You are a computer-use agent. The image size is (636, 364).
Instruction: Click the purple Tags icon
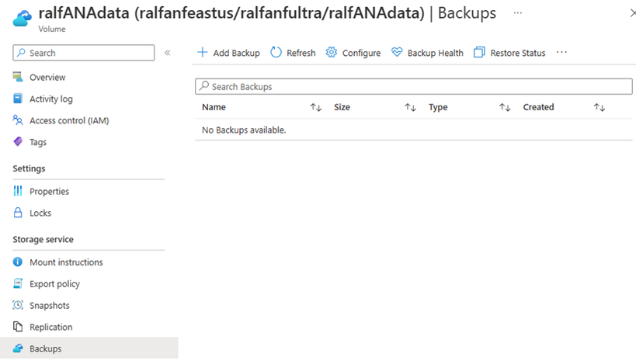click(x=18, y=142)
